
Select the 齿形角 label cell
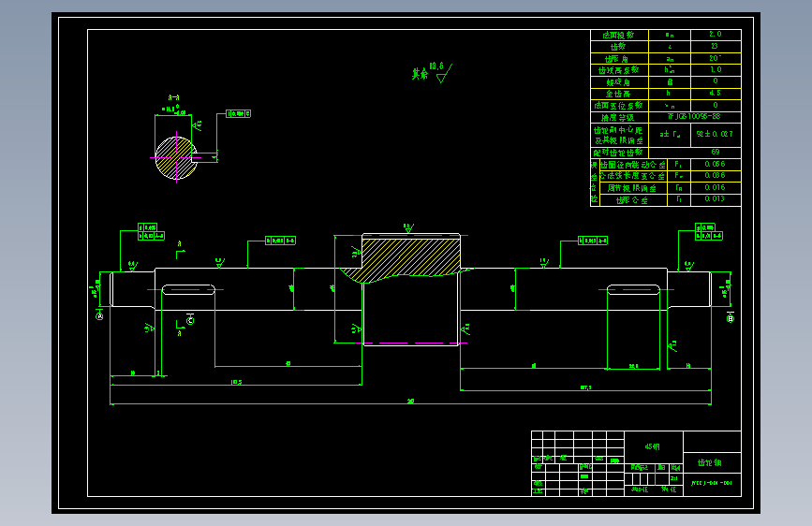pos(619,59)
